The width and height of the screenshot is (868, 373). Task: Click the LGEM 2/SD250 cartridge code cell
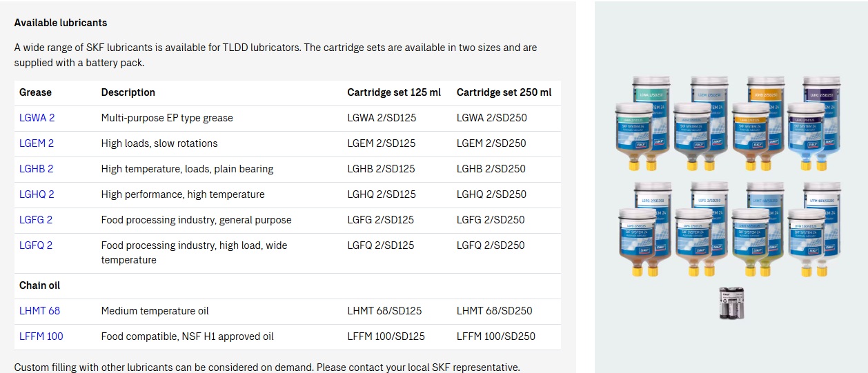[x=491, y=143]
